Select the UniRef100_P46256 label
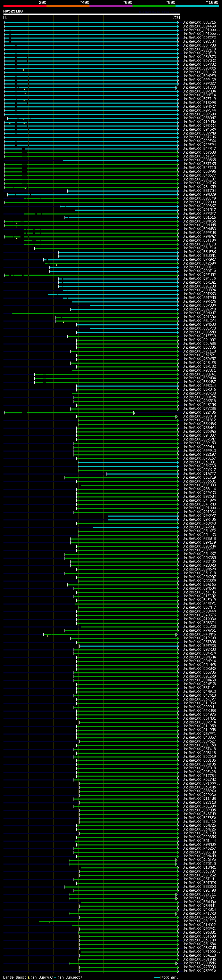 click(x=199, y=405)
